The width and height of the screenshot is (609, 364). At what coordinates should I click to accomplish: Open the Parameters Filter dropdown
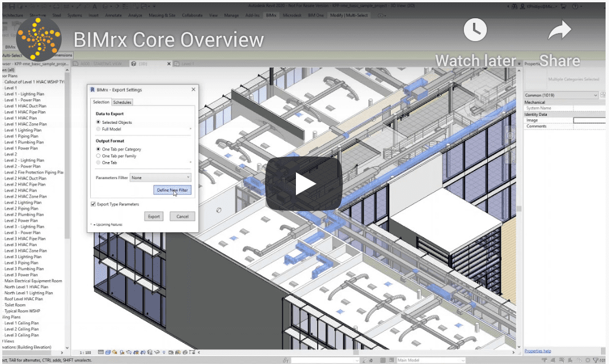click(160, 177)
